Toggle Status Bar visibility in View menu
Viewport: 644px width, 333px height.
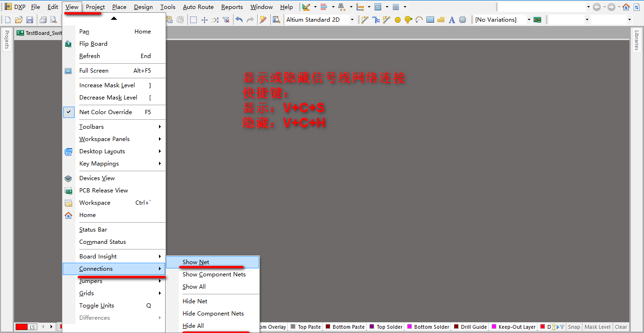point(93,230)
